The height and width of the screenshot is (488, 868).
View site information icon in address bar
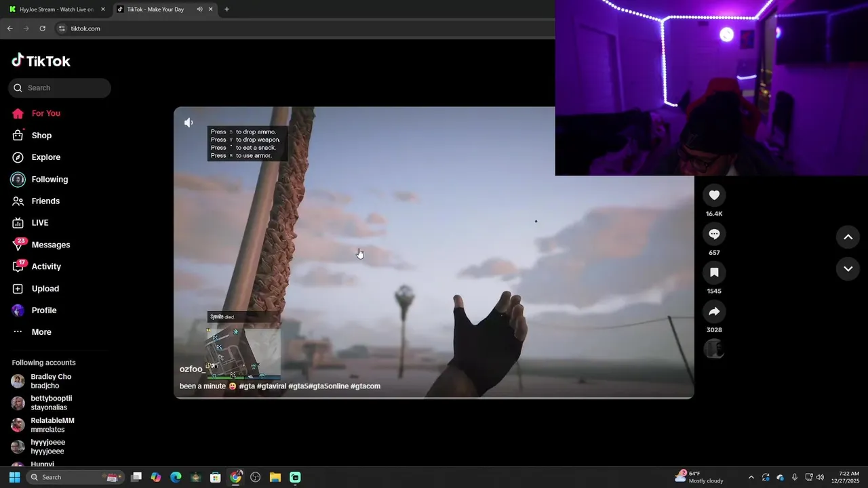pyautogui.click(x=62, y=28)
